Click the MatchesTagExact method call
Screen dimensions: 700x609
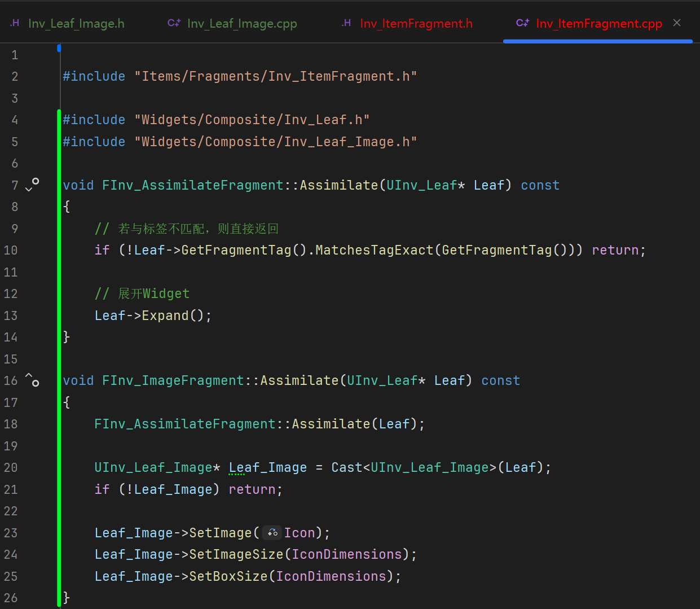click(x=375, y=250)
